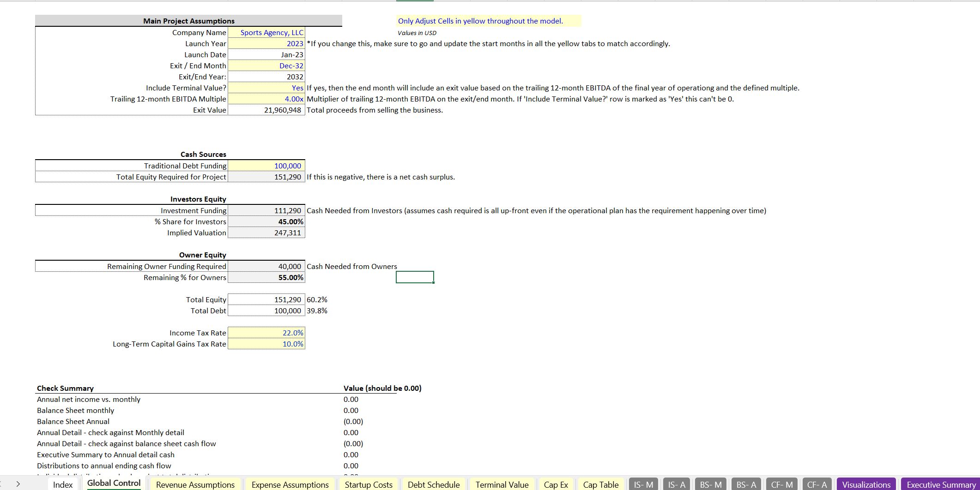View the Terminal Value sheet

tap(501, 484)
